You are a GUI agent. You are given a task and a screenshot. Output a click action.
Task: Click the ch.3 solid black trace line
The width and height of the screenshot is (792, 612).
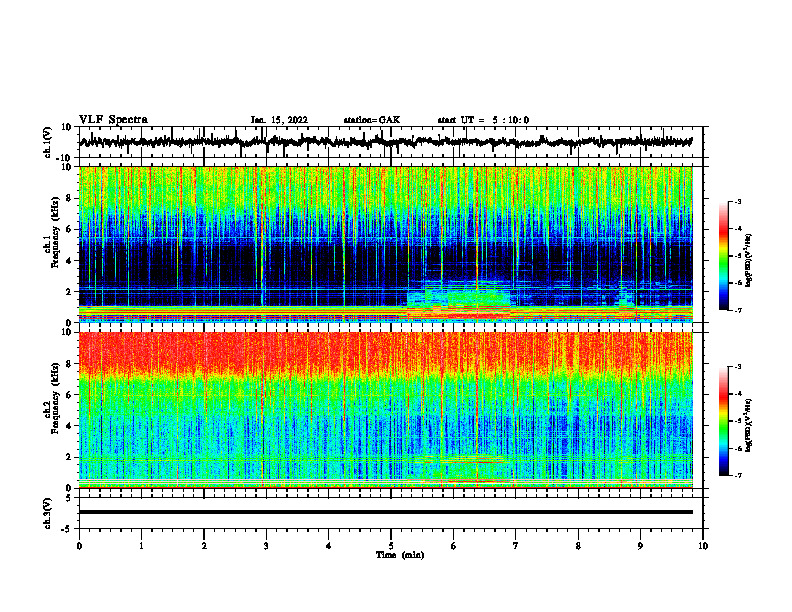[386, 512]
